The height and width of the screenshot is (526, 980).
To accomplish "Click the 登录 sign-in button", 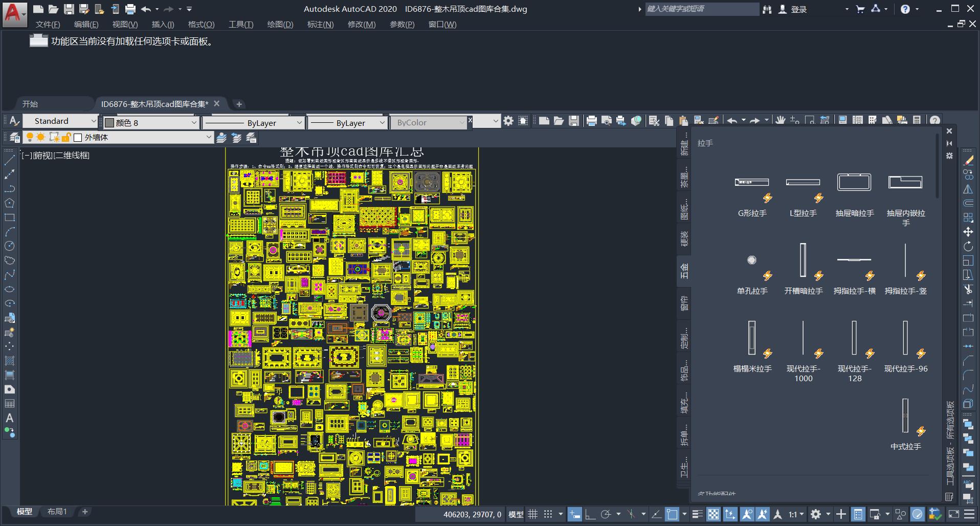I will point(798,9).
